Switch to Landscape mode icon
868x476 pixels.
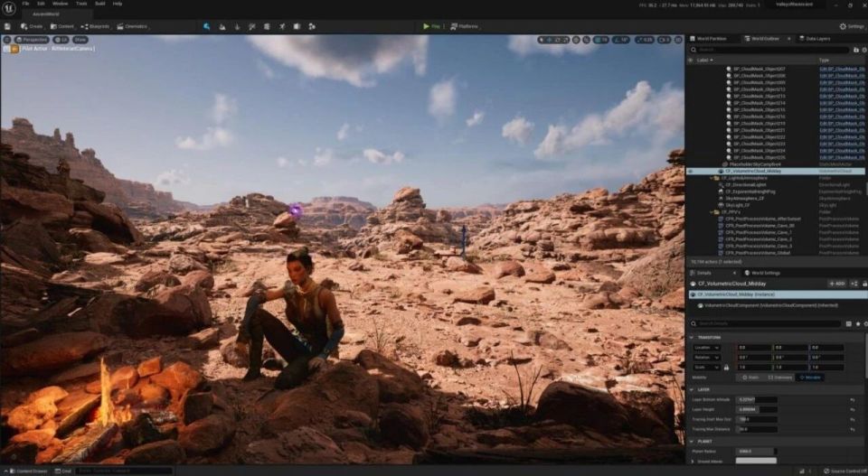click(x=222, y=26)
